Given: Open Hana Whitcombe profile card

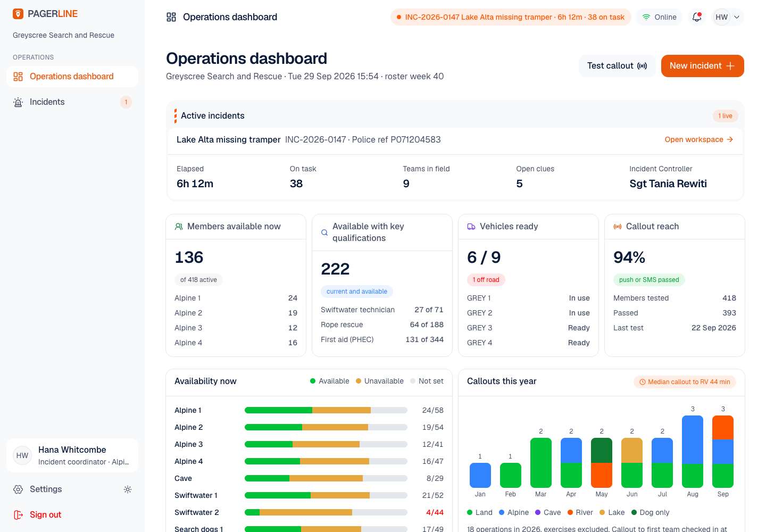Looking at the screenshot, I should 72,455.
